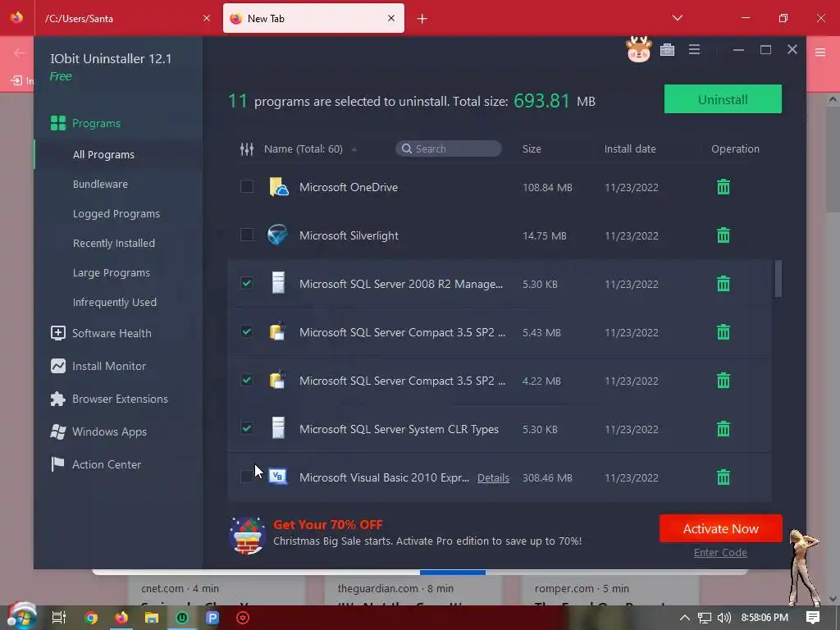Uncheck the 4.22 MB SQL Server Compact checkbox
This screenshot has height=630, width=840.
click(x=246, y=379)
